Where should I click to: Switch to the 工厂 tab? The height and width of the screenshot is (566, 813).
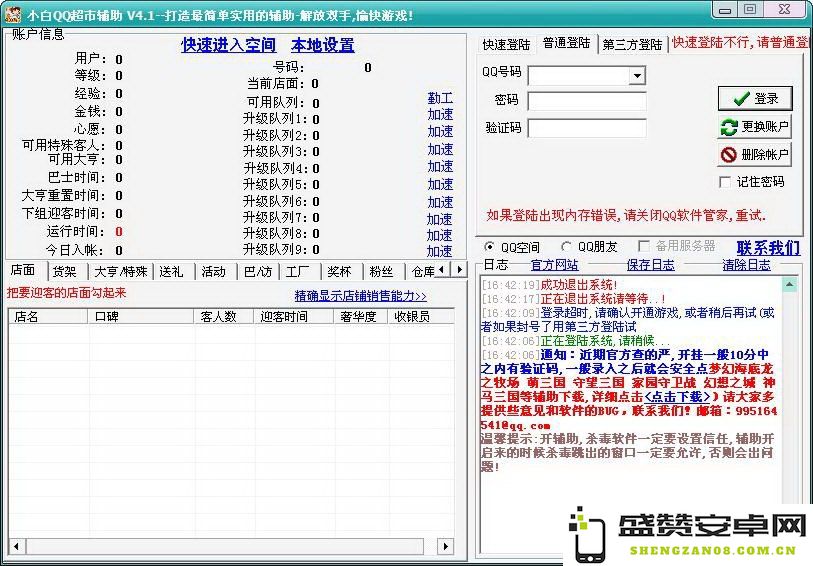[298, 272]
